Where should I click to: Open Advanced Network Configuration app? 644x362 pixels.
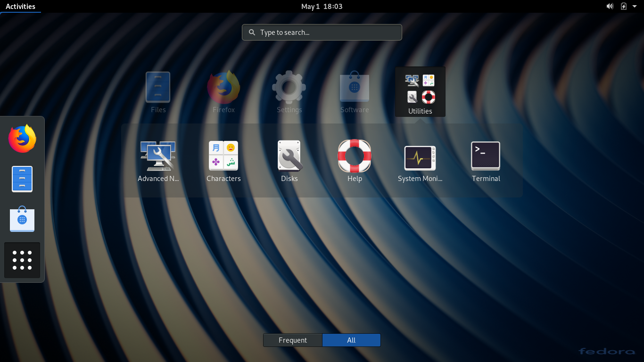pos(158,161)
